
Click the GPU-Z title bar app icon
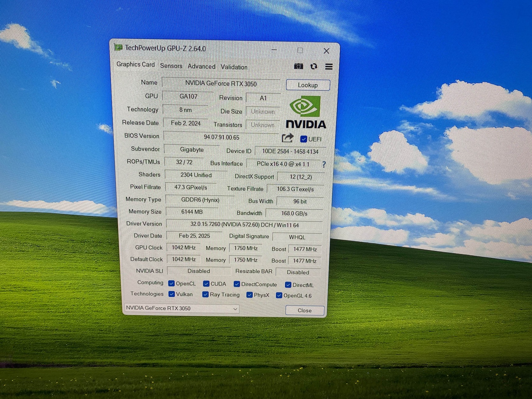[118, 47]
